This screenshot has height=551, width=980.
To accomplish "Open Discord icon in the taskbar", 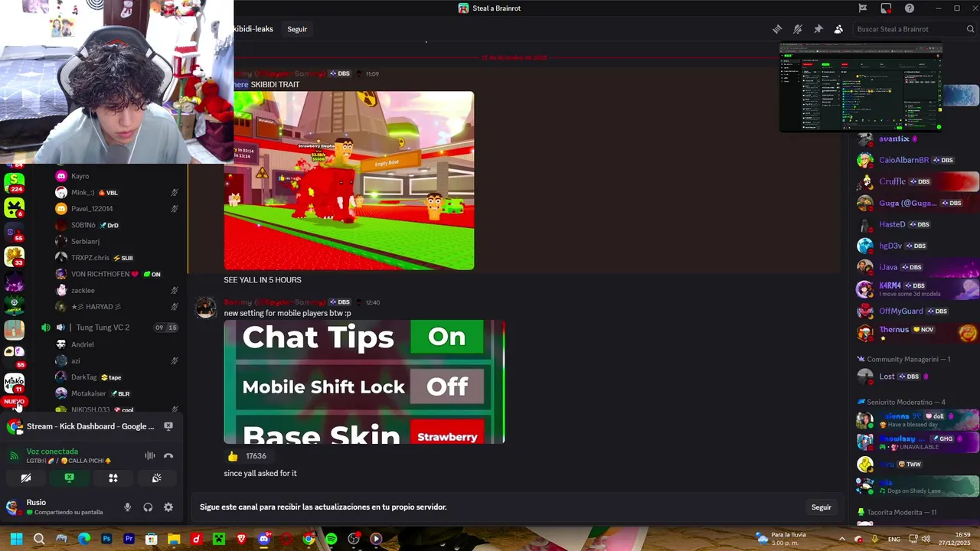I will click(x=263, y=539).
